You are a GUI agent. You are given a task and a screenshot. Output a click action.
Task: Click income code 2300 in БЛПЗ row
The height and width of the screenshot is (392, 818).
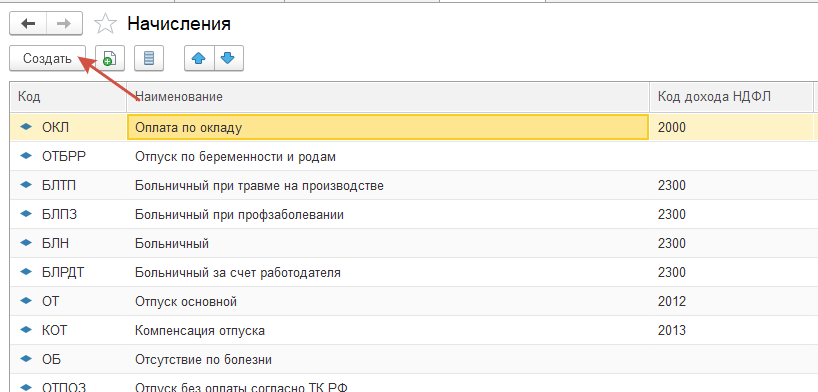(672, 214)
